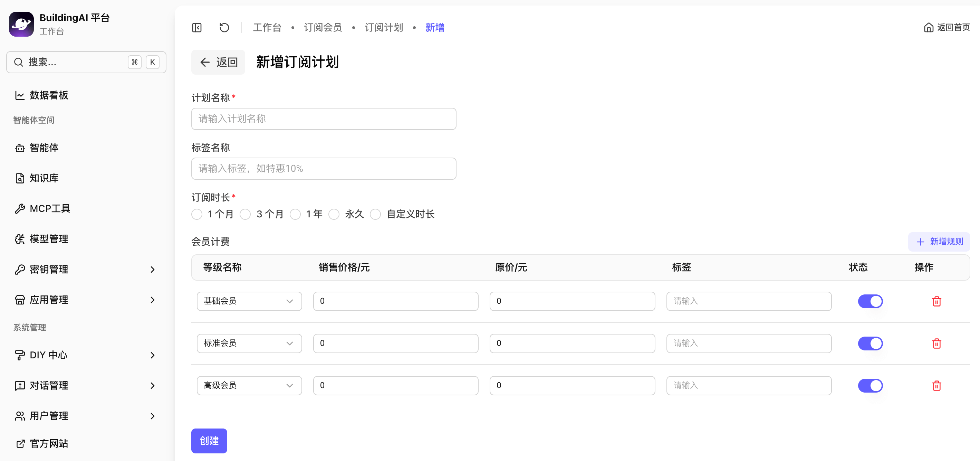
Task: Go to 订阅计划 breadcrumb
Action: pyautogui.click(x=384, y=27)
